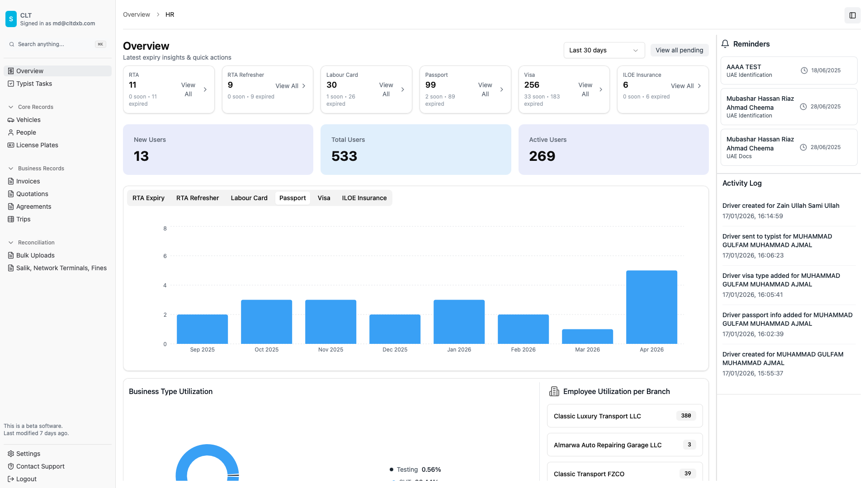Click the Contact Support shield icon
Image resolution: width=868 pixels, height=488 pixels.
[11, 466]
